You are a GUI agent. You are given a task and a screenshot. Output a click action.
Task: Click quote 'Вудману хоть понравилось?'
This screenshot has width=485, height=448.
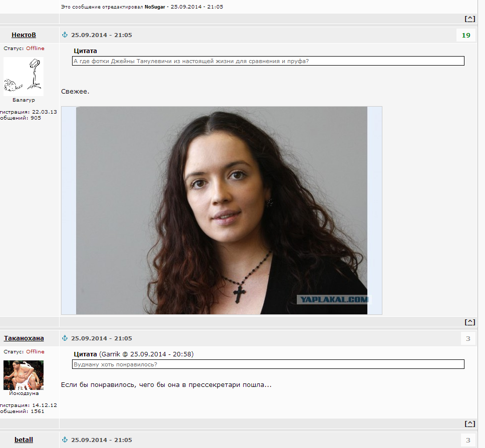point(268,364)
